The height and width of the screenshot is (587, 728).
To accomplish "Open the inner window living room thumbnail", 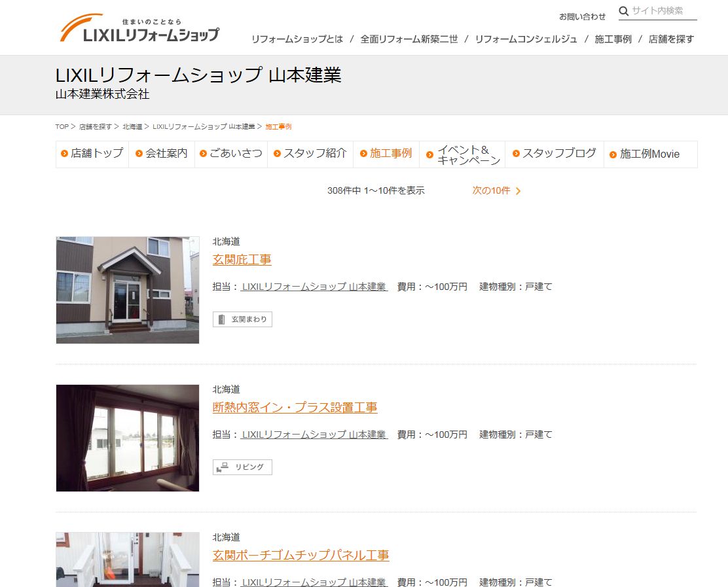I will [128, 438].
